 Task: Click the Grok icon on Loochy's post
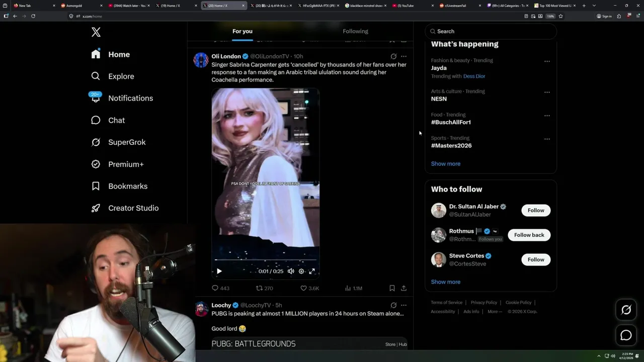tap(393, 305)
